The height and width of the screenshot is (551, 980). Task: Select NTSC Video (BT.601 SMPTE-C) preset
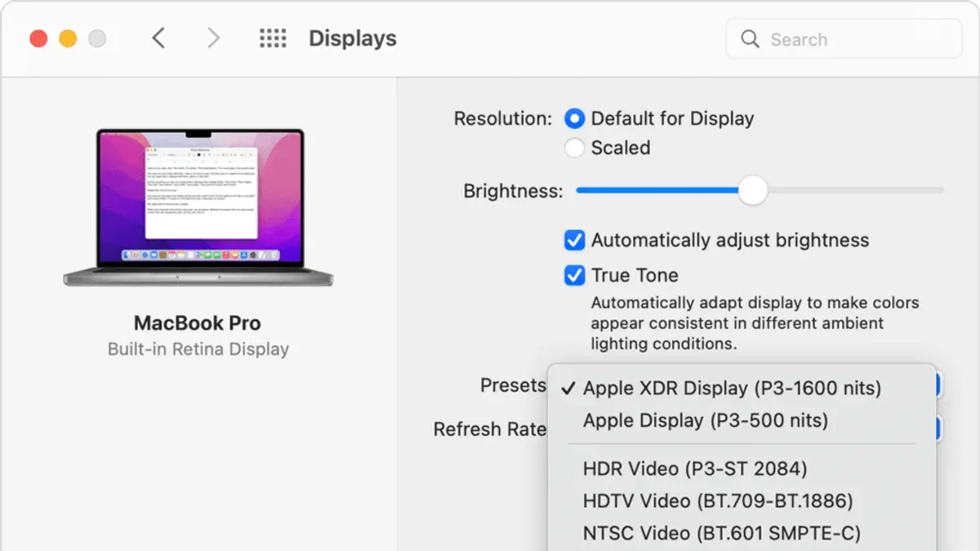coord(742,533)
